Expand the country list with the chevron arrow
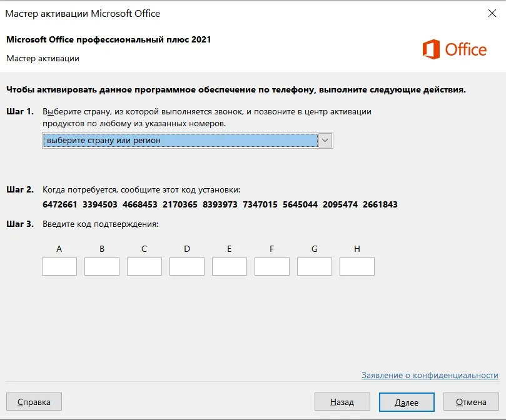The image size is (506, 420). (325, 141)
